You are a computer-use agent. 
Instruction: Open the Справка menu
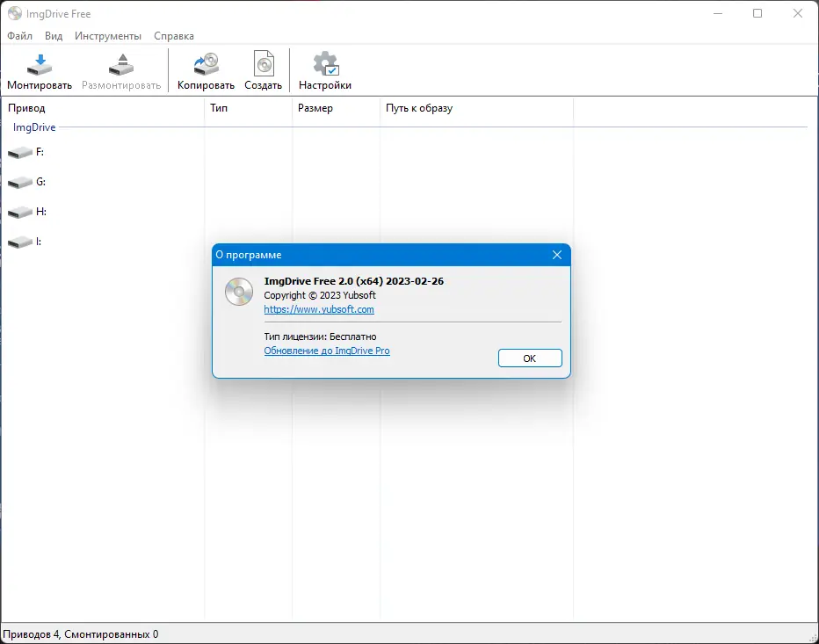(x=174, y=35)
